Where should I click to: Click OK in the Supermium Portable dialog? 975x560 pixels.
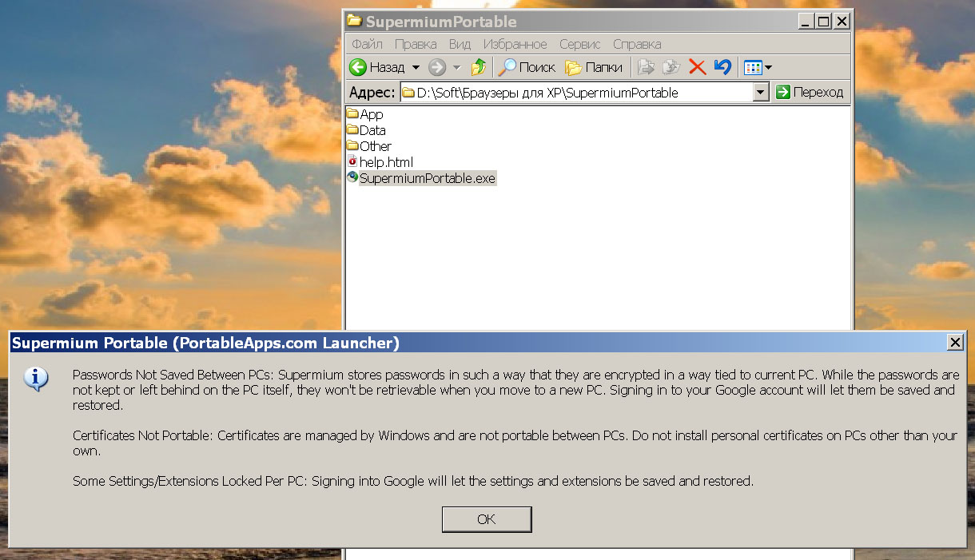487,519
